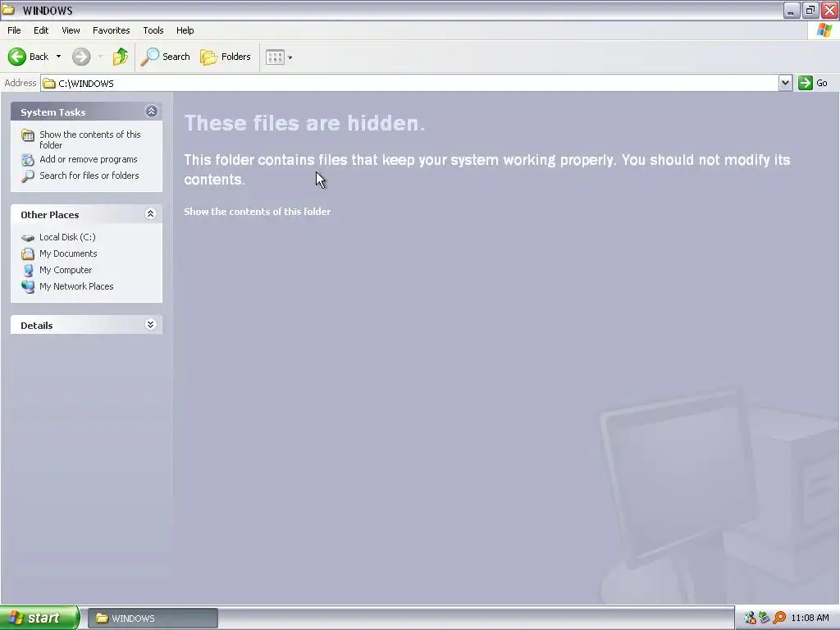Viewport: 840px width, 630px height.
Task: Click Add or remove programs link
Action: [89, 159]
